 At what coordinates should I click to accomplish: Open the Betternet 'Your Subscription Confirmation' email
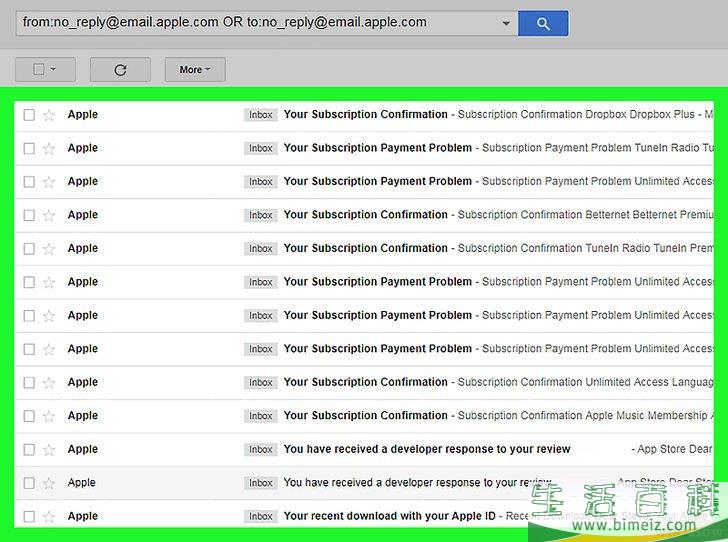point(365,215)
